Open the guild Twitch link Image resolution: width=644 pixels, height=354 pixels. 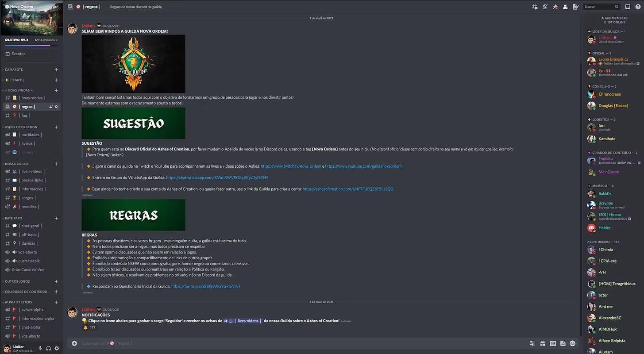tap(291, 166)
